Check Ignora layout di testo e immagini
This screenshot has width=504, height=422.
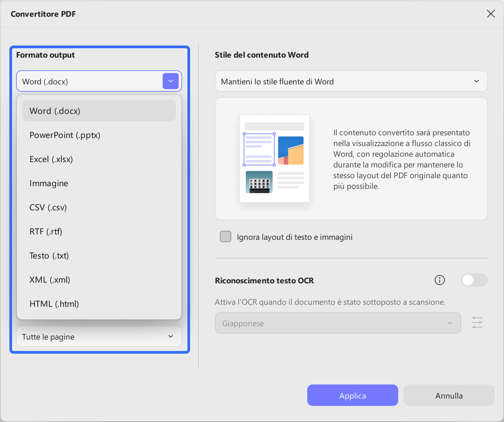point(226,236)
